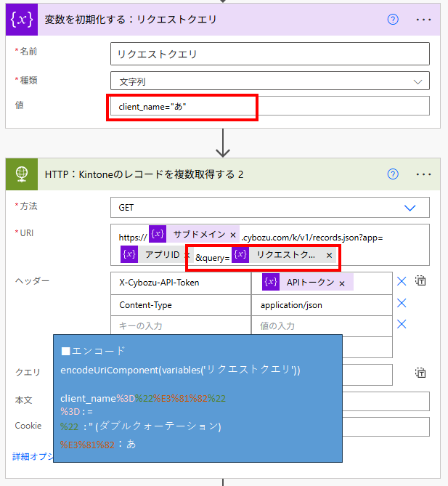The width and height of the screenshot is (448, 486).
Task: Click the X-Cybozu-API-Token header key field
Action: (x=181, y=283)
